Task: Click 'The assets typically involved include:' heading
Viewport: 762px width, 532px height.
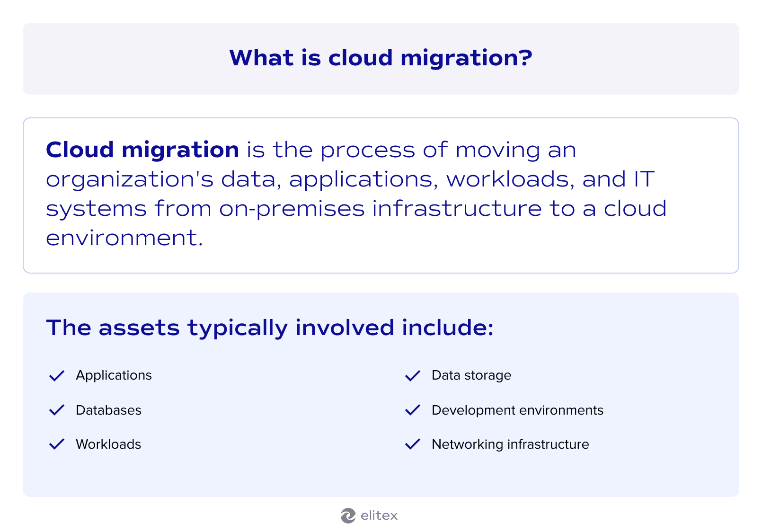Action: [x=270, y=328]
